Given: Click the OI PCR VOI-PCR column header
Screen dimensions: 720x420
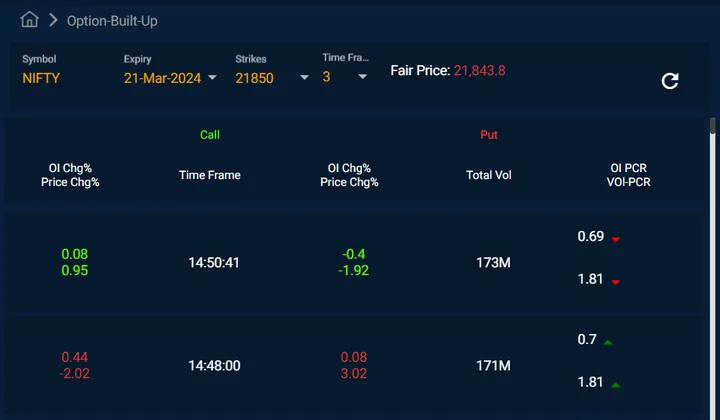Looking at the screenshot, I should [x=628, y=175].
